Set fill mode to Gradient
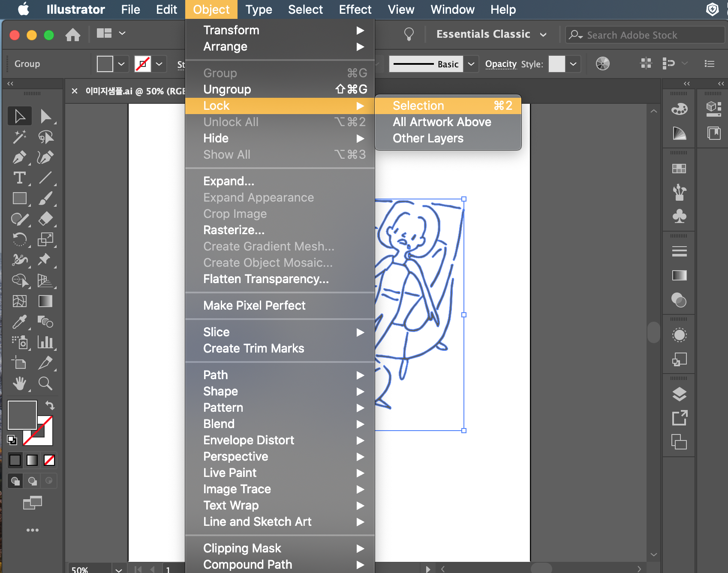The height and width of the screenshot is (573, 728). pos(32,460)
